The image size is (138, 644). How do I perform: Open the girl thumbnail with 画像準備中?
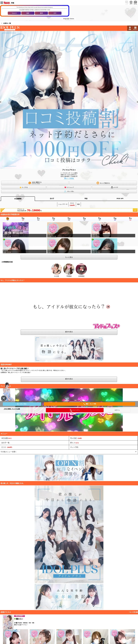pyautogui.click(x=15, y=230)
